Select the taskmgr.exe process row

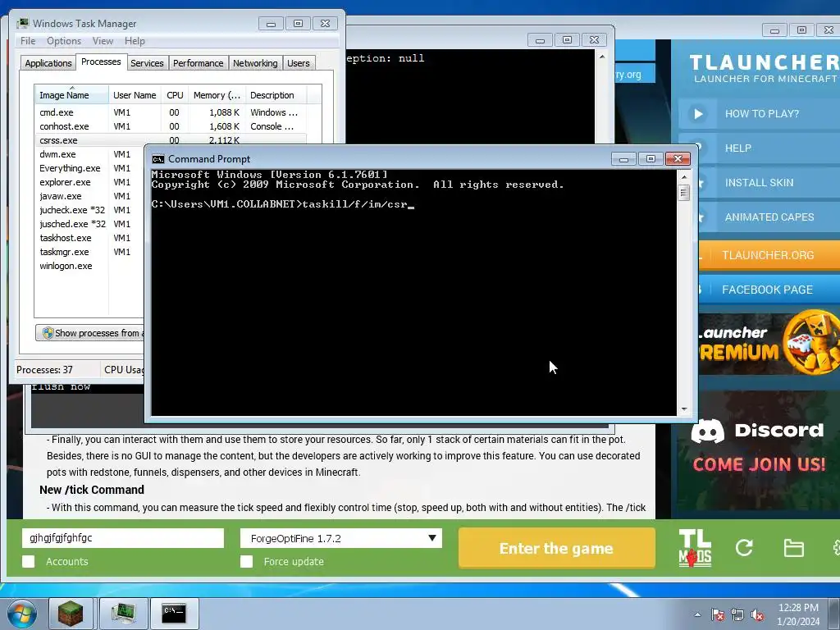(x=90, y=252)
